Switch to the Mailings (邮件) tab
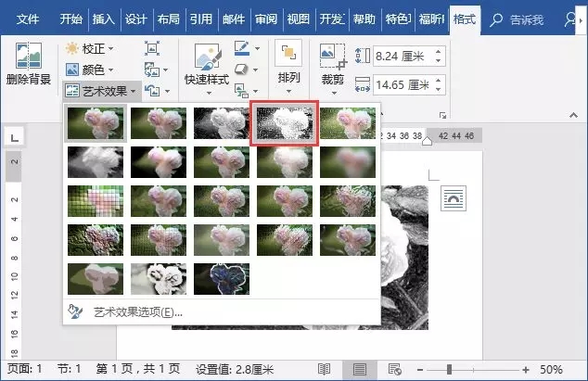The image size is (588, 381). (x=233, y=19)
